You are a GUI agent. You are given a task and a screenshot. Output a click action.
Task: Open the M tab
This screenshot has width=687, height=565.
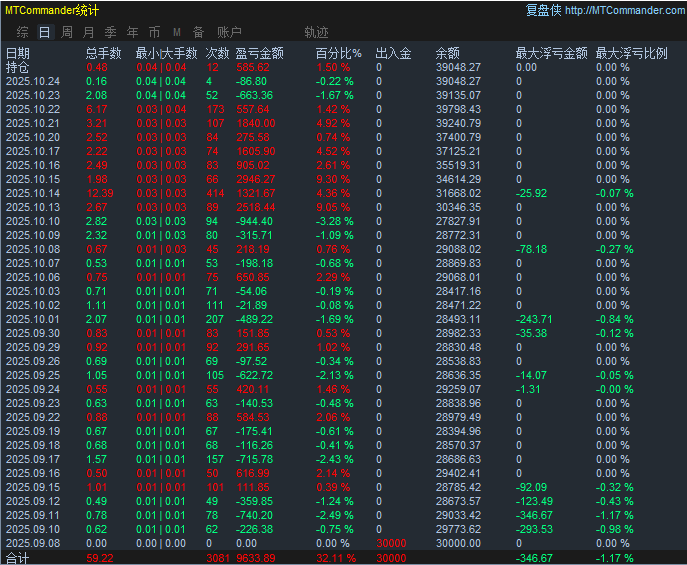(x=177, y=32)
